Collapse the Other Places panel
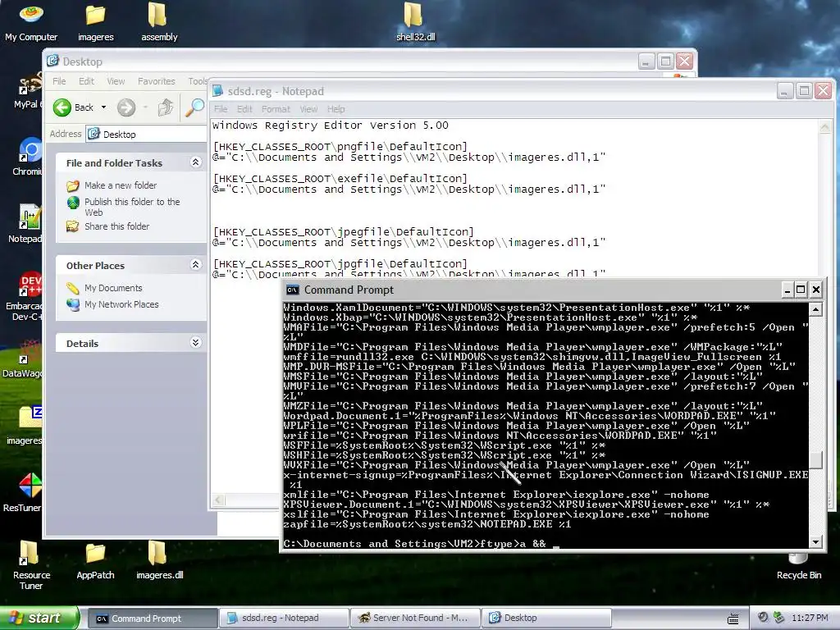The height and width of the screenshot is (630, 840). 195,265
